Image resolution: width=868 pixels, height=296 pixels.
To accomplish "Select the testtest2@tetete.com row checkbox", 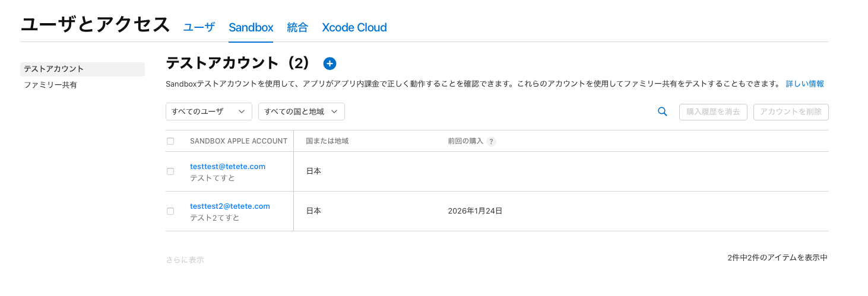I will pos(170,211).
